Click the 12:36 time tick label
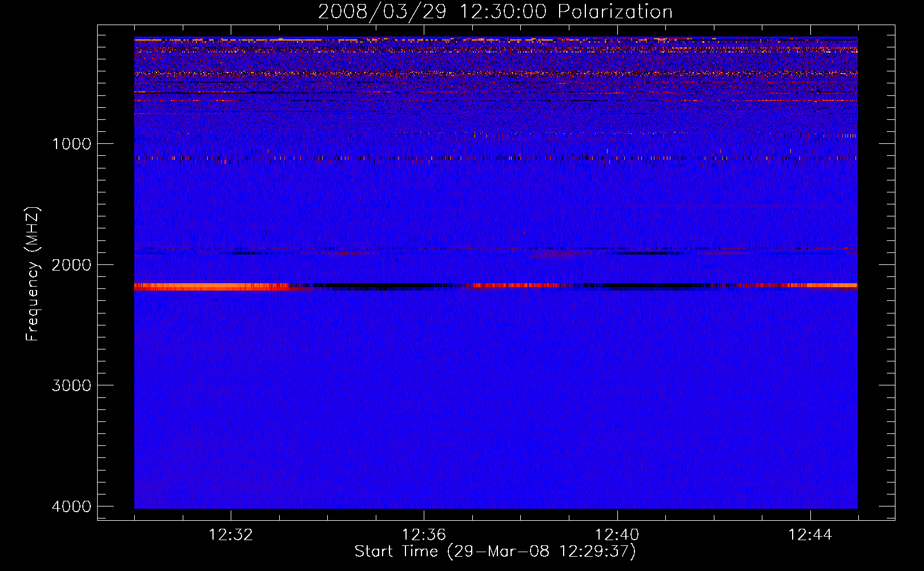 (x=424, y=535)
